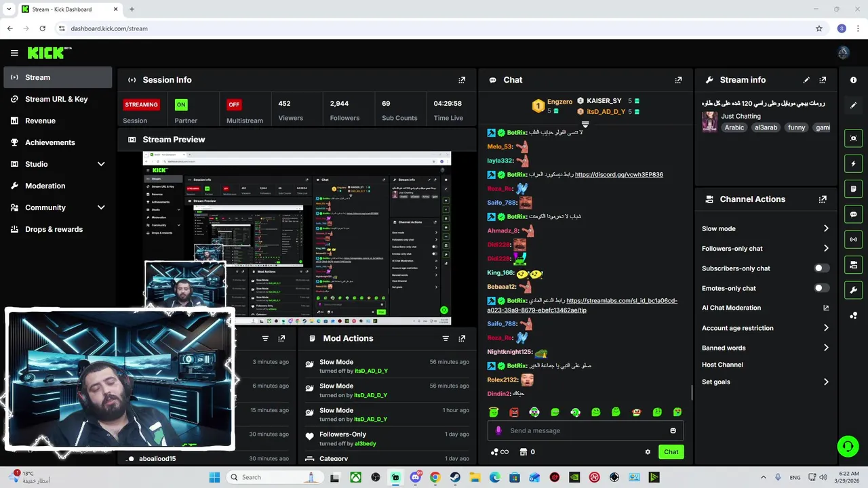Image resolution: width=868 pixels, height=488 pixels.
Task: Open the Revenue page
Action: point(58,121)
